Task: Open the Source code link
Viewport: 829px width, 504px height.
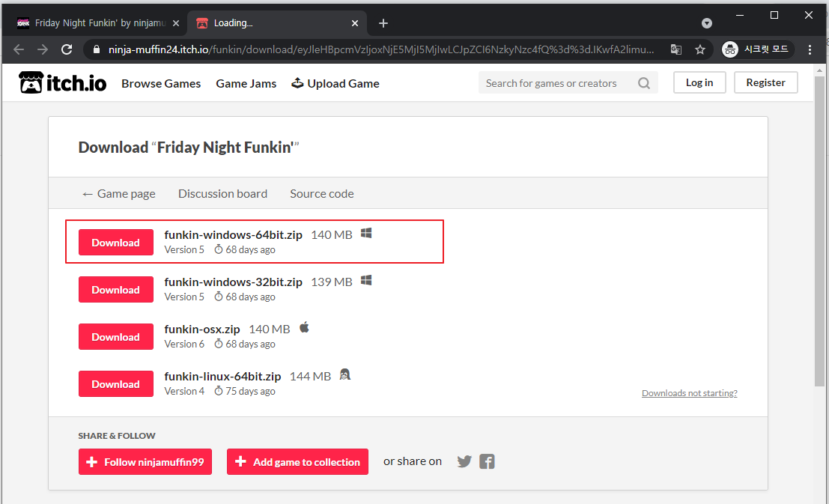Action: click(322, 193)
